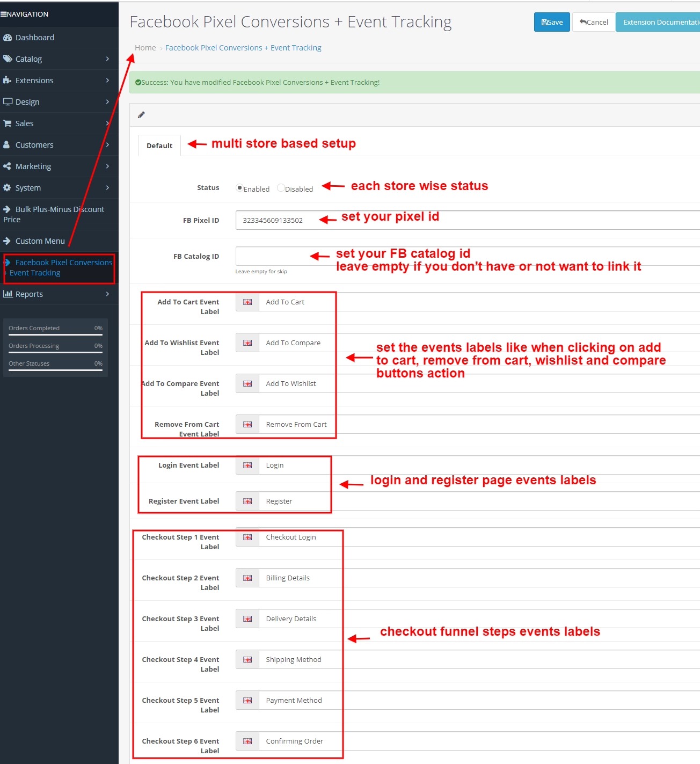Click the Add To Cart label field
The image size is (700, 764).
479,302
